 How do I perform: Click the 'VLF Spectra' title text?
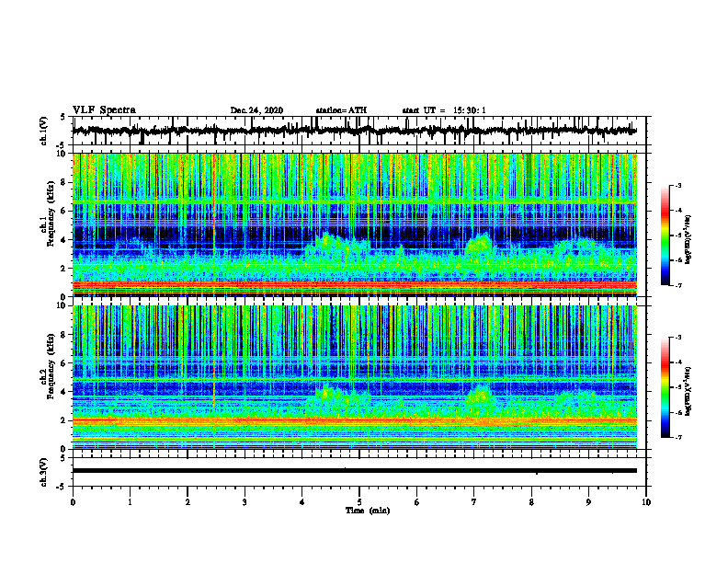coord(104,109)
